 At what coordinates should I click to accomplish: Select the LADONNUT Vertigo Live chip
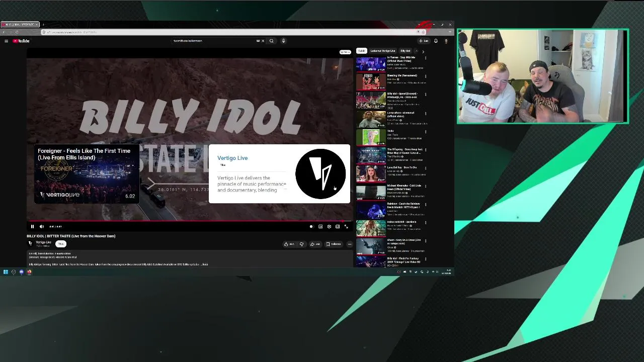(383, 51)
